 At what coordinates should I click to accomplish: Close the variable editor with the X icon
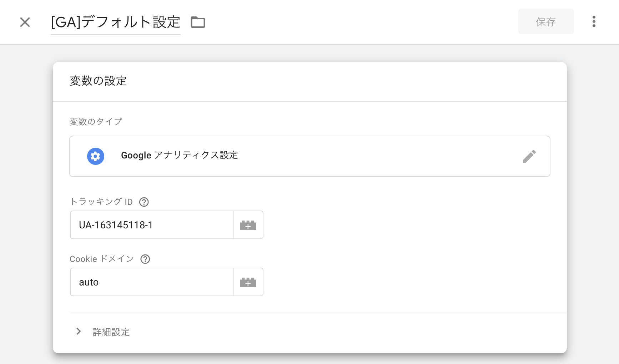(25, 22)
